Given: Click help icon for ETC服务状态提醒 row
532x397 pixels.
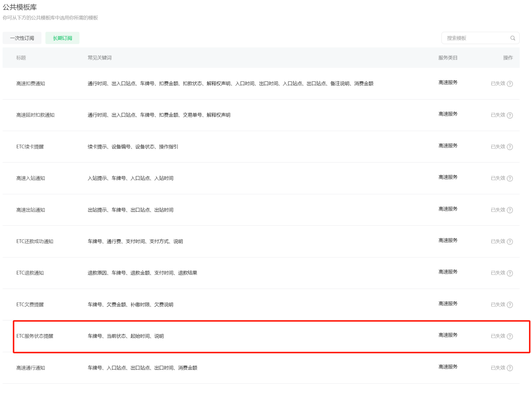Looking at the screenshot, I should (509, 336).
